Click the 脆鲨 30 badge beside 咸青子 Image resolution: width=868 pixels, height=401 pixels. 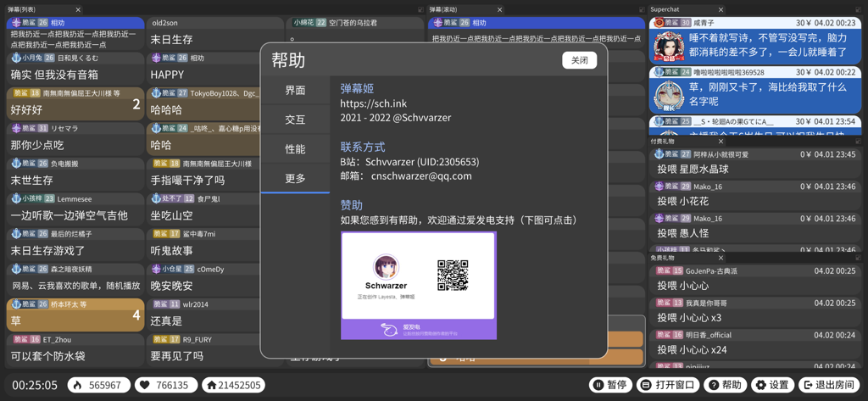coord(672,23)
